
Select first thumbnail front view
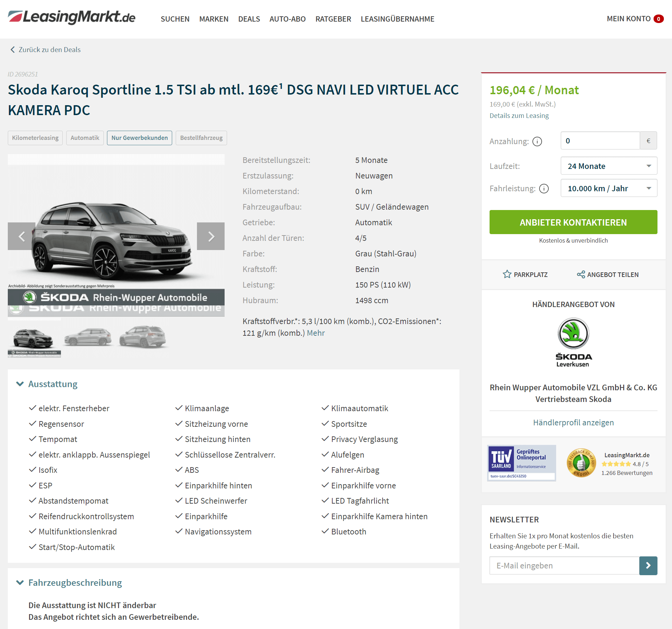(34, 338)
